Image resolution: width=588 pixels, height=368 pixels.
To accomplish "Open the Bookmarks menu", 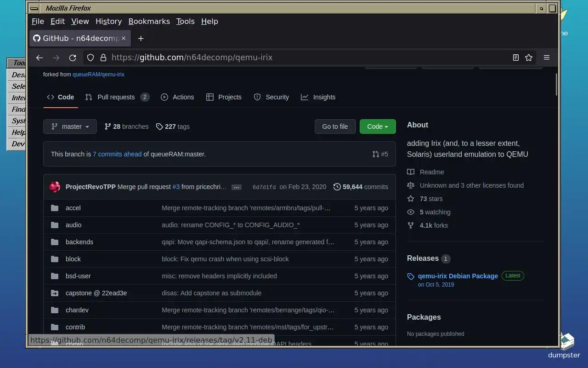I will pyautogui.click(x=149, y=21).
